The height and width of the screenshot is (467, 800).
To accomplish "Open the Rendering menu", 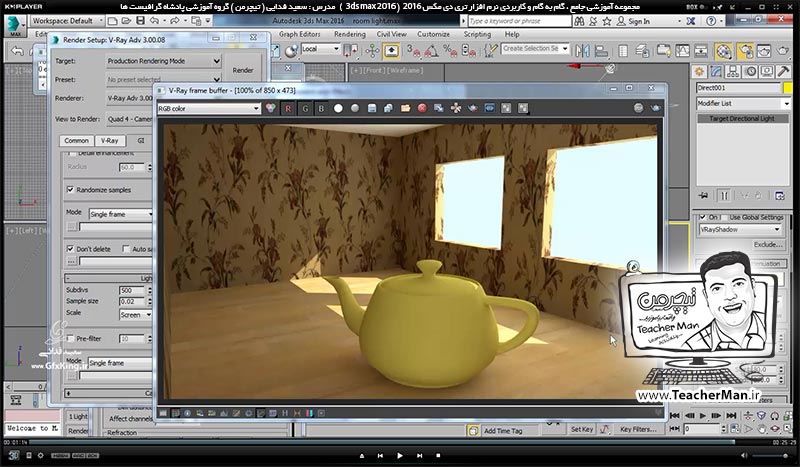I will (349, 34).
